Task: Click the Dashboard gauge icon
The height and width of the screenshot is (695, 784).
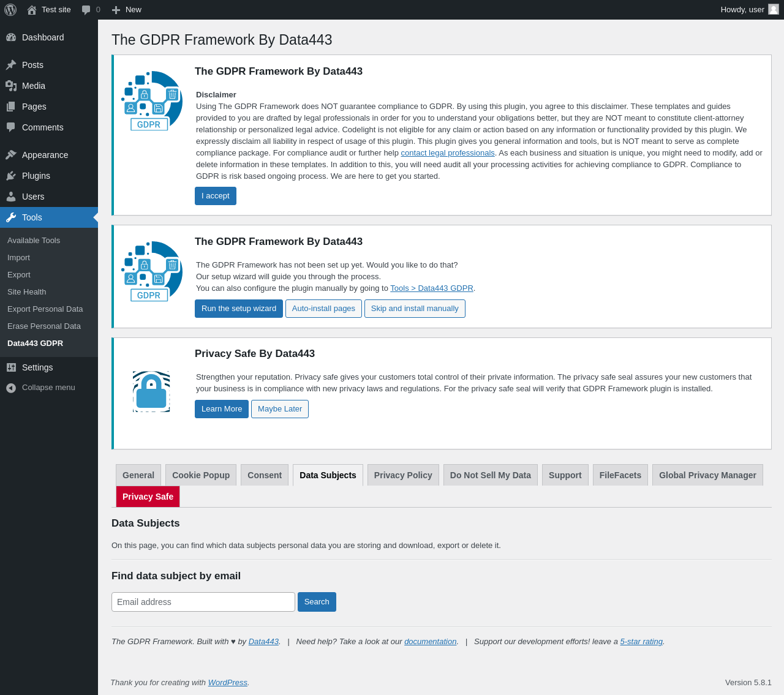Action: [11, 37]
